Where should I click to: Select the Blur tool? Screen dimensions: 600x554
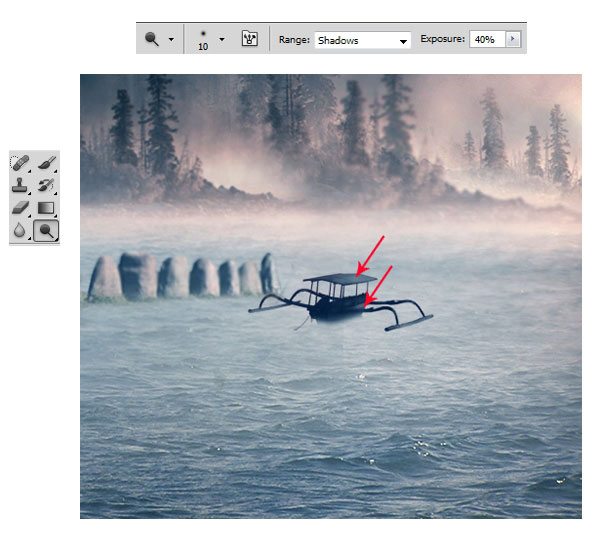[x=20, y=230]
